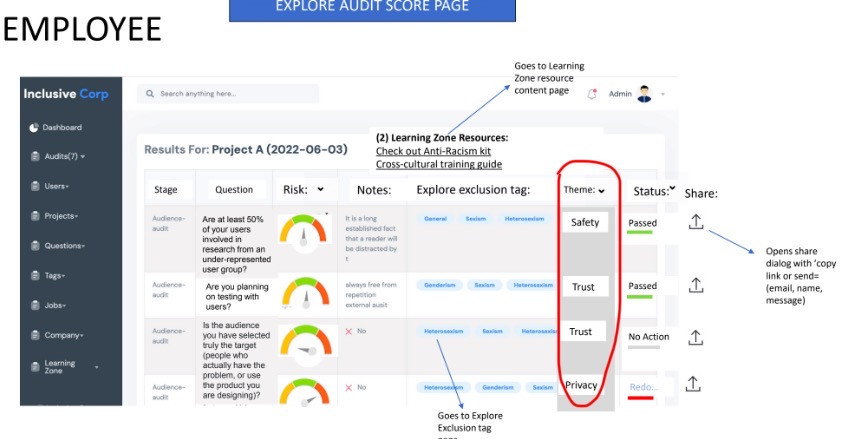Open the Cross-cultural training guide link
The image size is (855, 439).
pos(438,164)
